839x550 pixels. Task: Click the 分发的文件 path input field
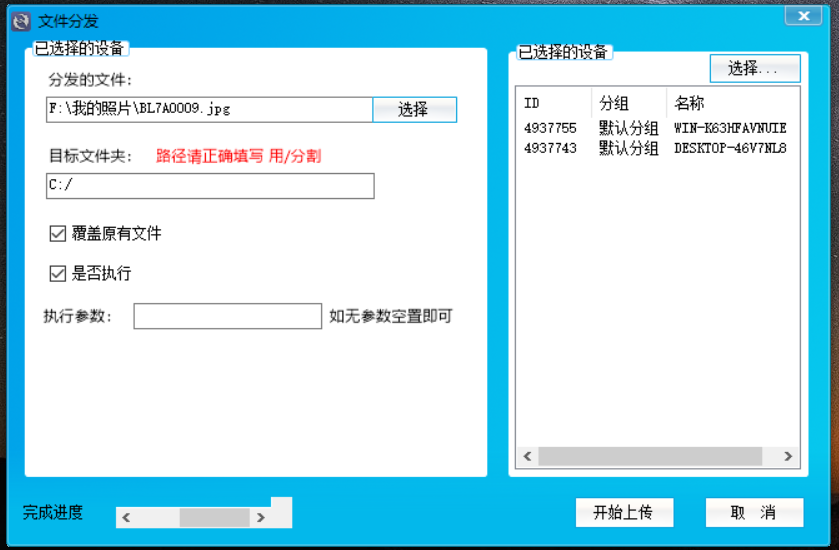pyautogui.click(x=209, y=110)
